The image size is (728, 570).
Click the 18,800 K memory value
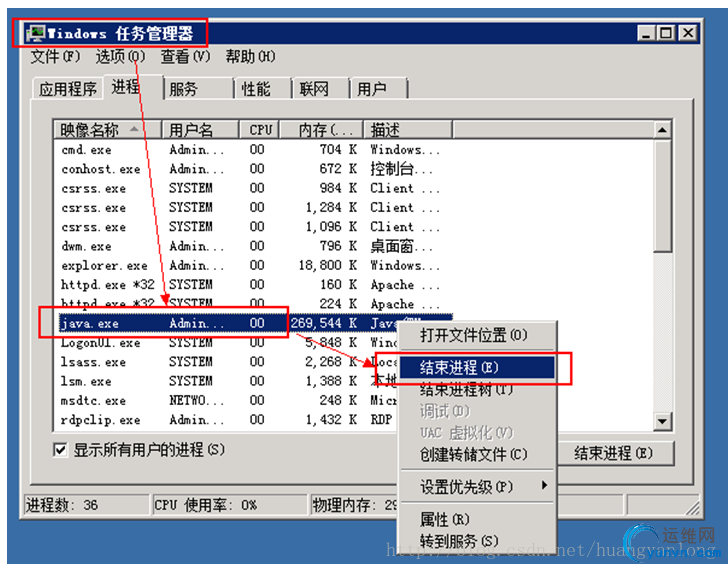pyautogui.click(x=328, y=266)
